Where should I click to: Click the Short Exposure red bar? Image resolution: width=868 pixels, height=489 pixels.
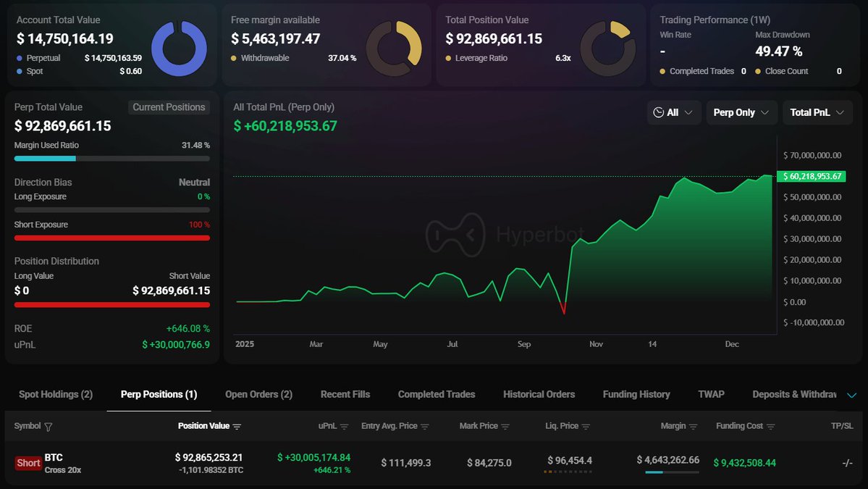click(x=111, y=238)
